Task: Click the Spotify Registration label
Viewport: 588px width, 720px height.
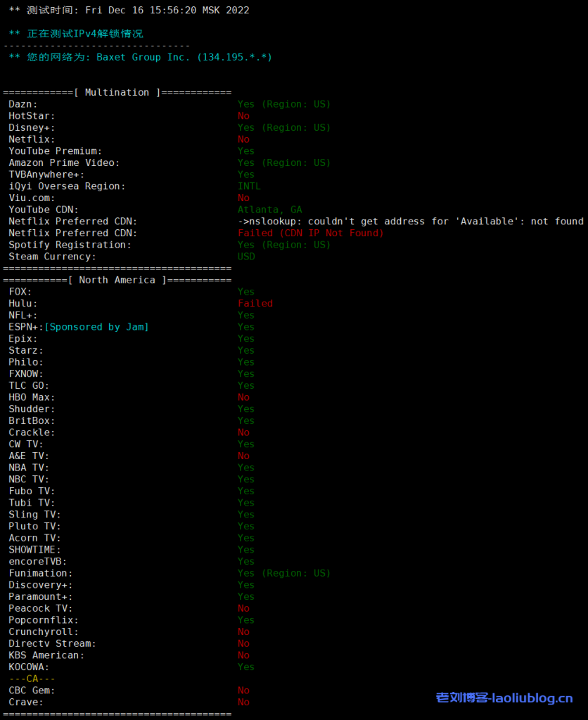Action: (70, 245)
